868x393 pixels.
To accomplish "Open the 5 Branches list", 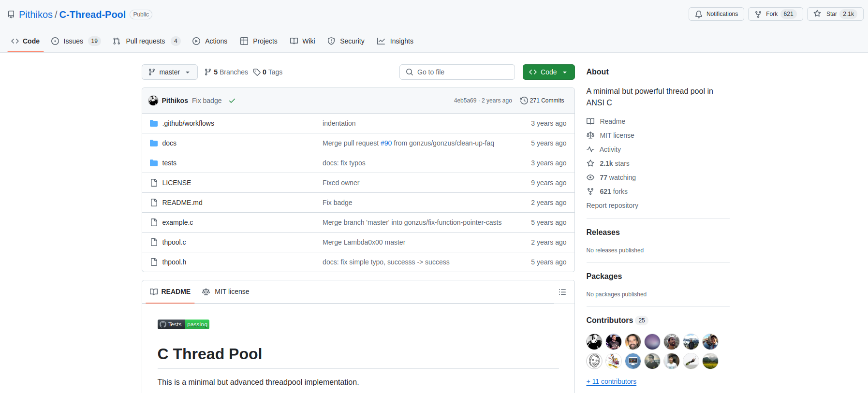I will [226, 72].
